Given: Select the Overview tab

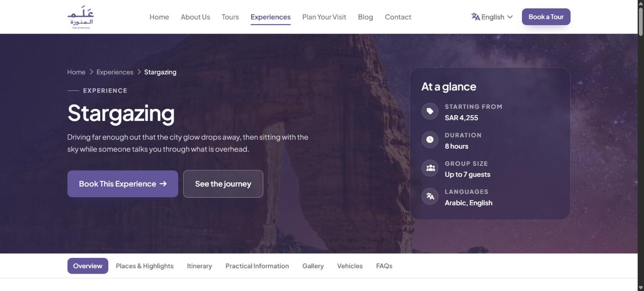Looking at the screenshot, I should pos(88,266).
